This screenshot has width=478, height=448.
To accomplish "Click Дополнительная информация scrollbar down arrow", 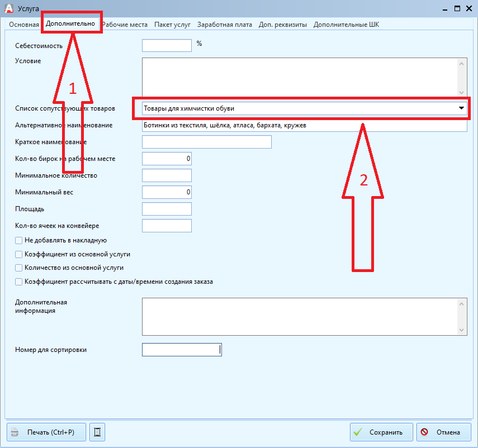I will pyautogui.click(x=462, y=330).
